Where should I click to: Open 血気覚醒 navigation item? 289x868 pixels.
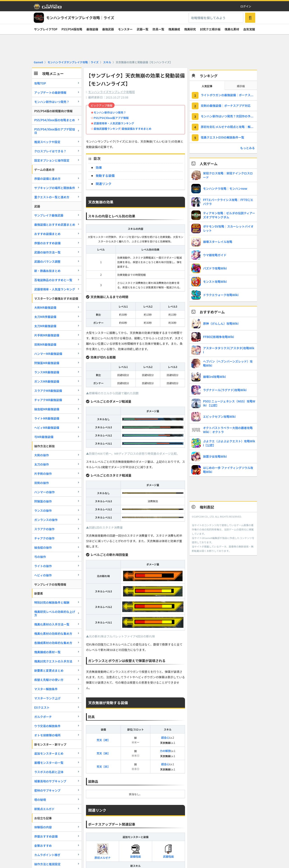pos(249,29)
